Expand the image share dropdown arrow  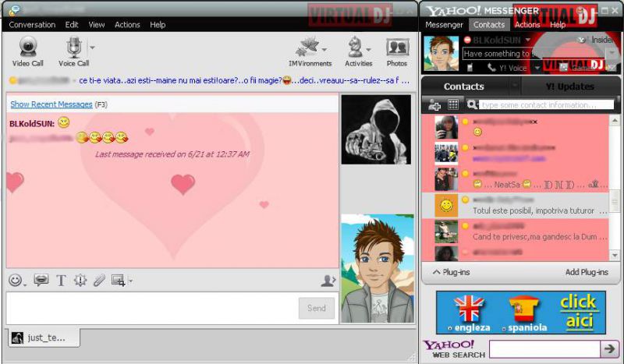pyautogui.click(x=130, y=281)
